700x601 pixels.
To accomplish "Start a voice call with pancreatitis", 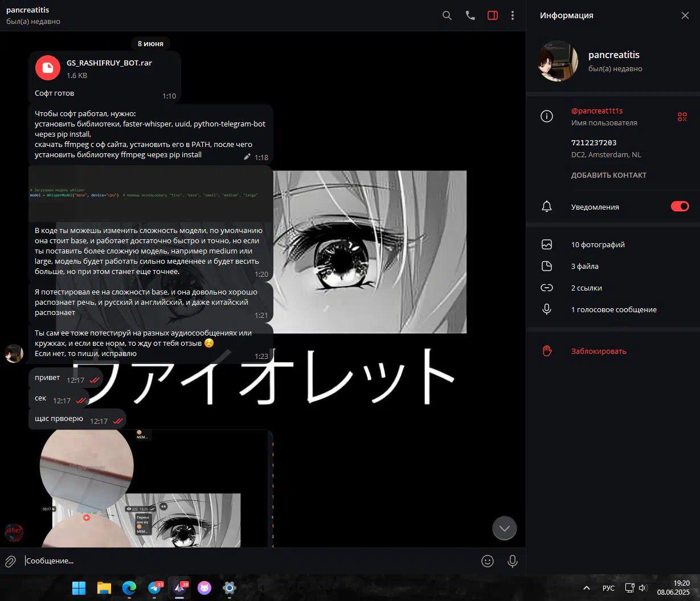I will (x=470, y=15).
